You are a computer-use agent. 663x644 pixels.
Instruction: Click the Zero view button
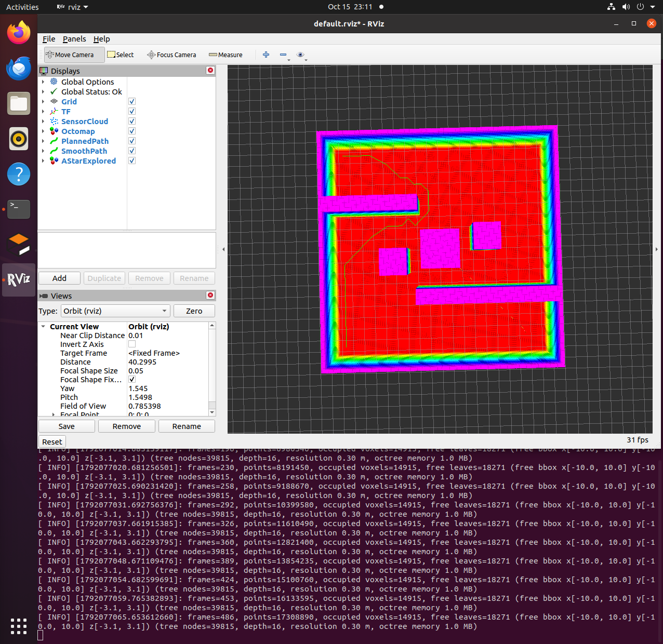click(194, 311)
